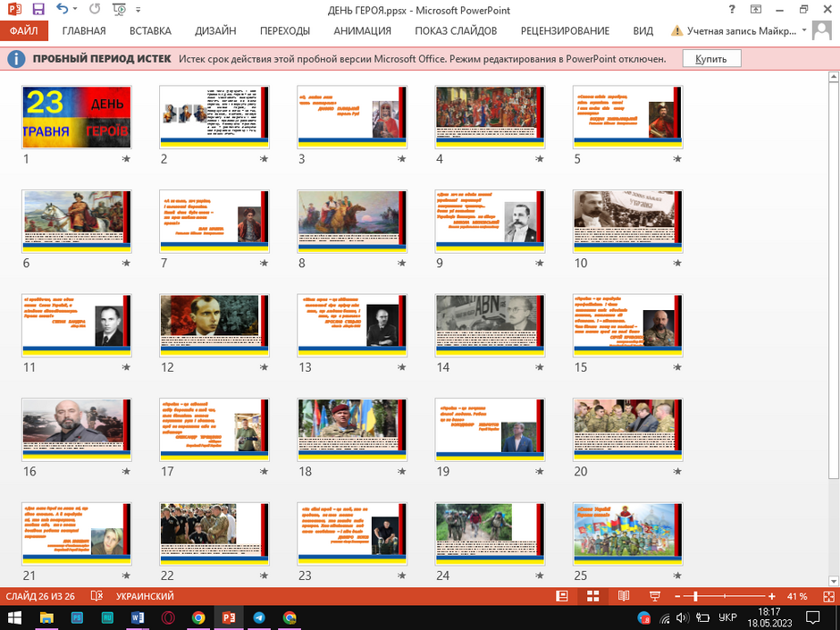Click the spell check status icon
The image size is (840, 630).
click(97, 596)
